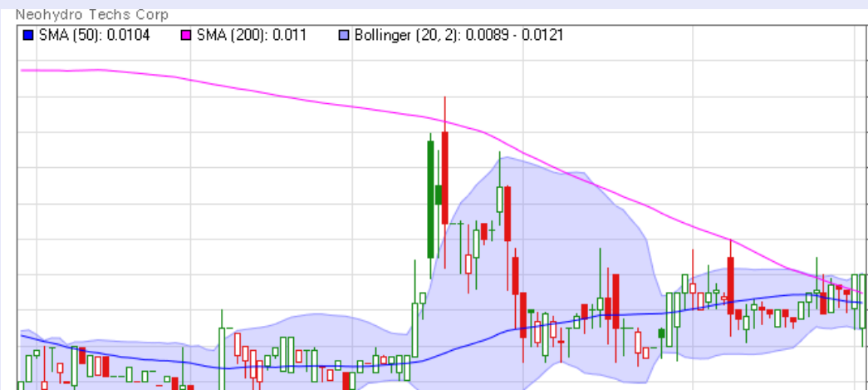The image size is (868, 390).
Task: Click the large solid green candlestick before the peak
Action: pos(430,198)
